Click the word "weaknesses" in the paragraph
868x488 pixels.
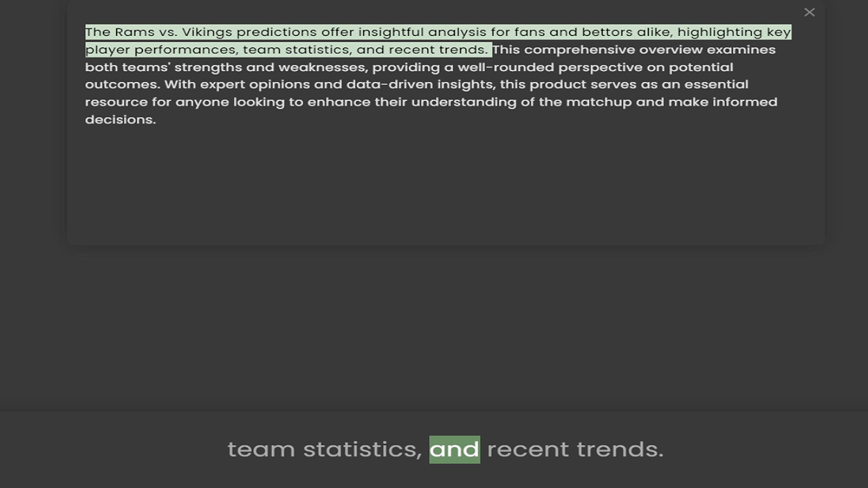323,67
